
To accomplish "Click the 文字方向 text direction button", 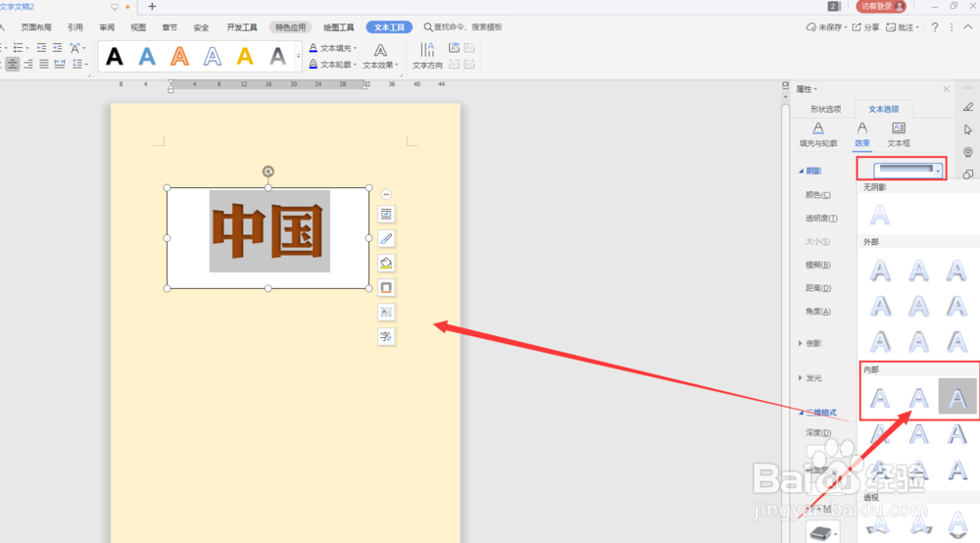I will [427, 56].
